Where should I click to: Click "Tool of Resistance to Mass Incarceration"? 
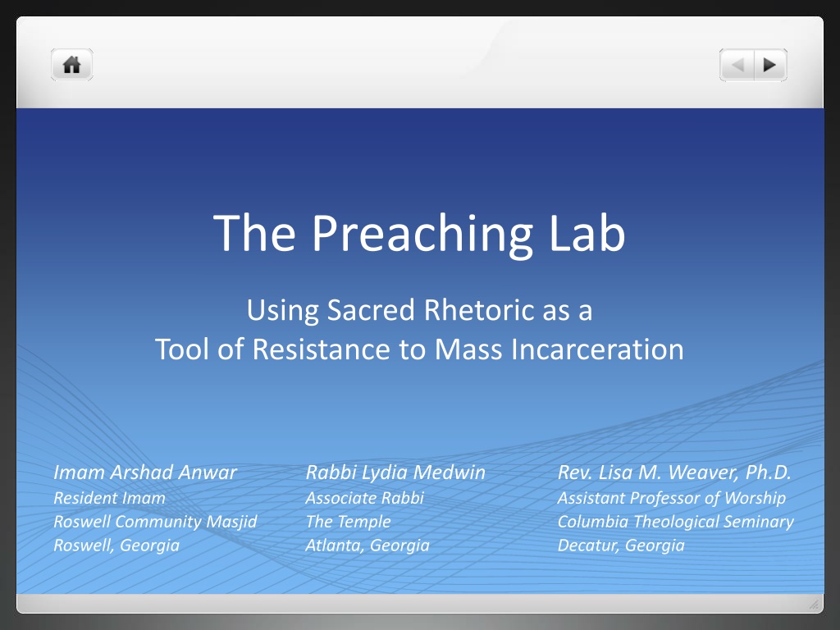click(x=419, y=349)
